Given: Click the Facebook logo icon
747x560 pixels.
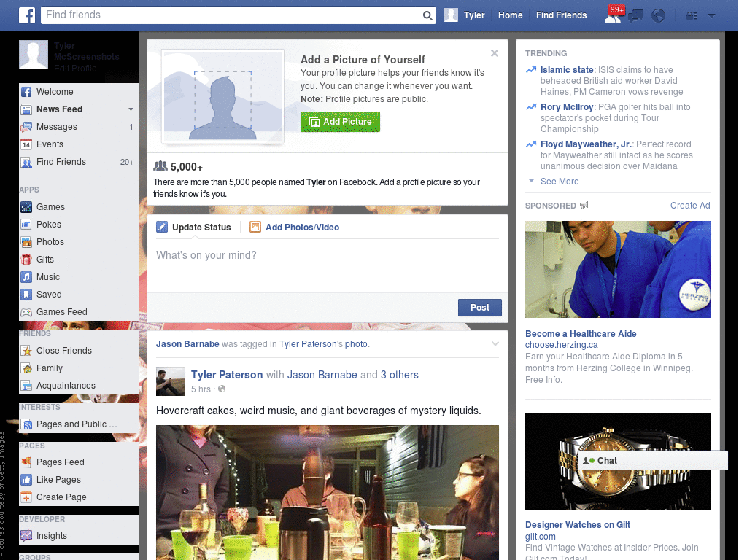Looking at the screenshot, I should (27, 15).
